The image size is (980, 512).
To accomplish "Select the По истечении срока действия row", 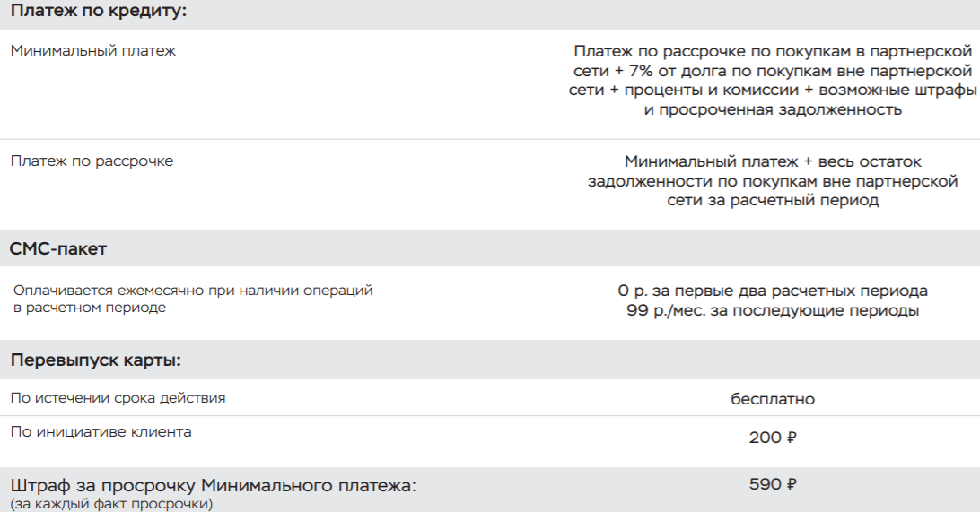I will coord(490,398).
